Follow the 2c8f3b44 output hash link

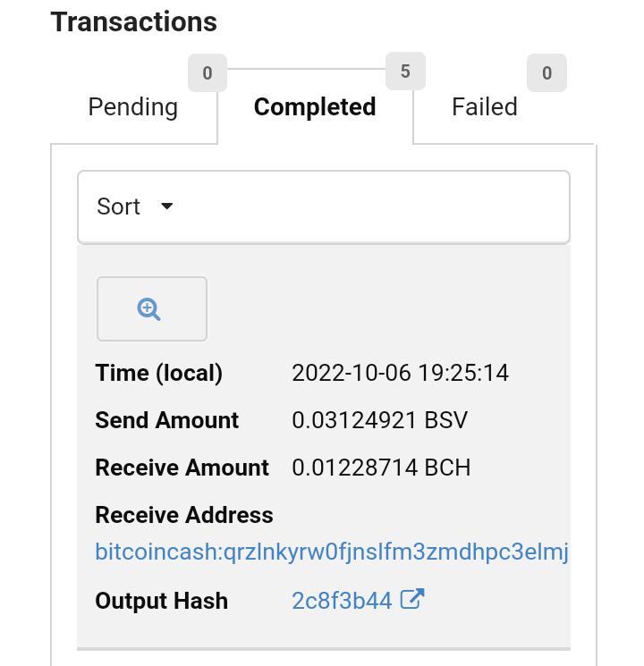[342, 601]
